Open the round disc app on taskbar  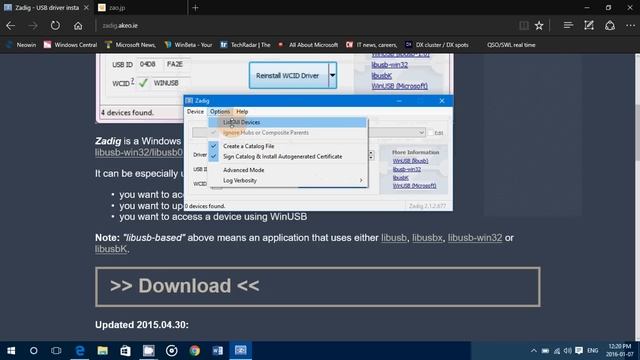tap(172, 351)
